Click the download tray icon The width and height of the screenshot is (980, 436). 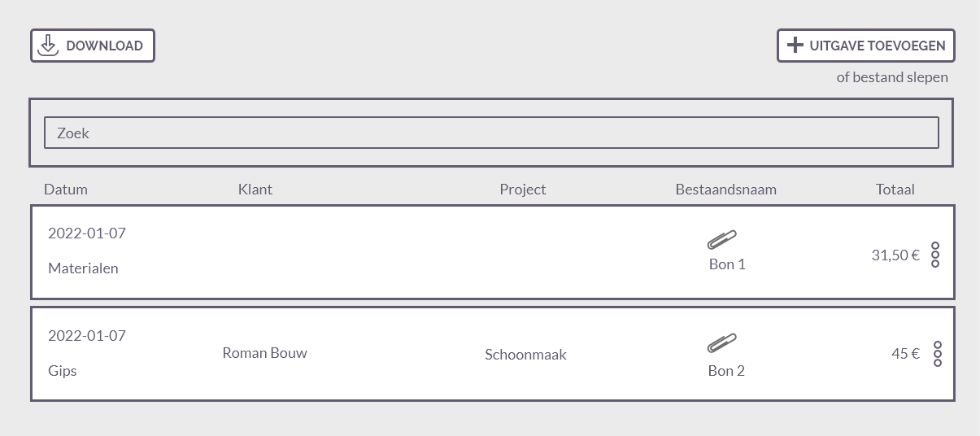49,46
